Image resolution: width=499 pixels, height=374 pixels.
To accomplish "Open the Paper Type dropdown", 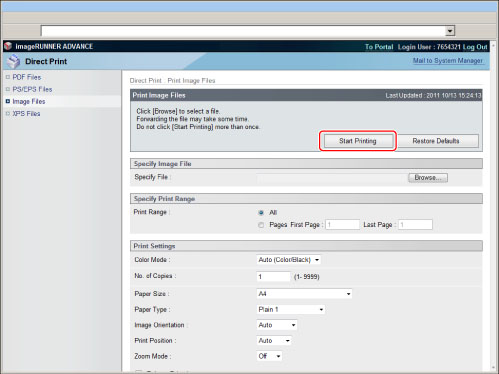I will tap(291, 309).
